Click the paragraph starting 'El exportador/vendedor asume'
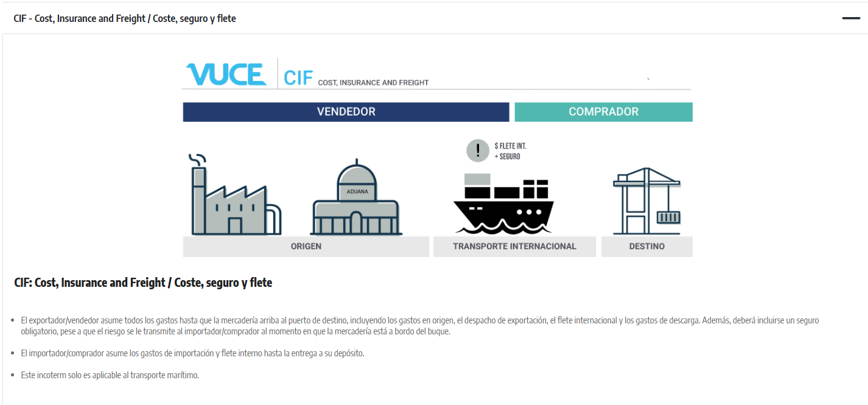Viewport: 868px width, 405px height. [x=419, y=326]
